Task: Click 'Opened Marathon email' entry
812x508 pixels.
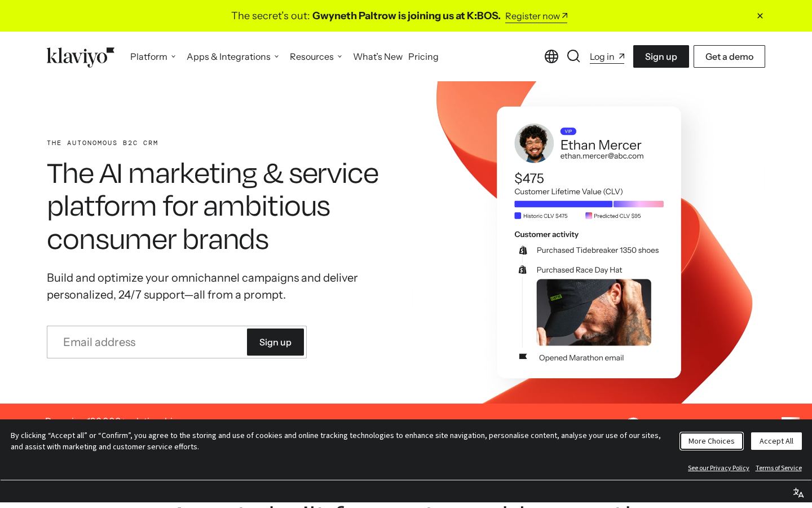Action: (x=581, y=358)
